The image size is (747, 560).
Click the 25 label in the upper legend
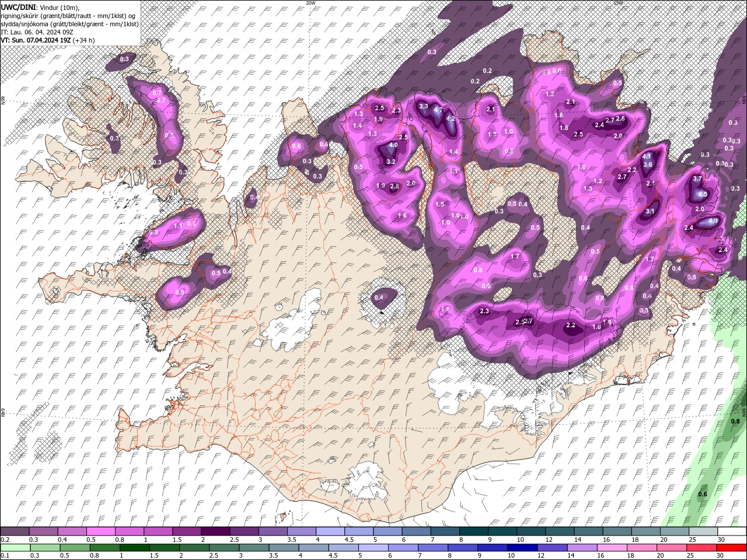tap(693, 540)
